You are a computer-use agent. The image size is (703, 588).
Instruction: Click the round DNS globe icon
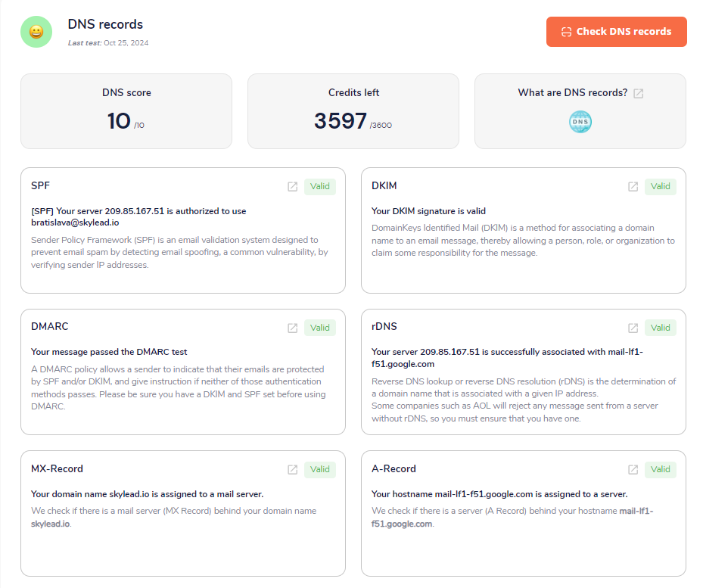(580, 122)
